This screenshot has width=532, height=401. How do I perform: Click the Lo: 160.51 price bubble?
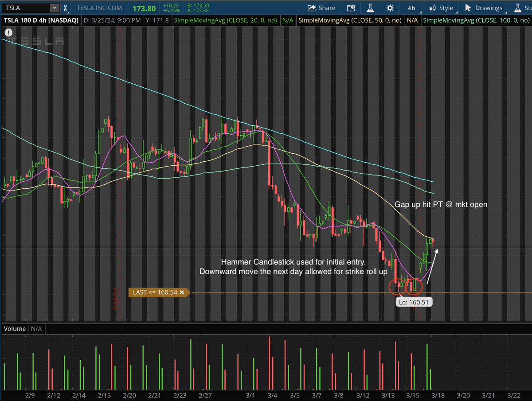click(x=415, y=302)
